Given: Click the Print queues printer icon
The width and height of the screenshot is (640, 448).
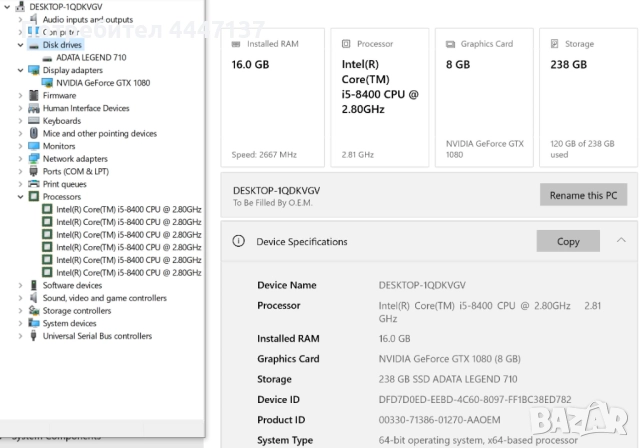Looking at the screenshot, I should click(34, 184).
